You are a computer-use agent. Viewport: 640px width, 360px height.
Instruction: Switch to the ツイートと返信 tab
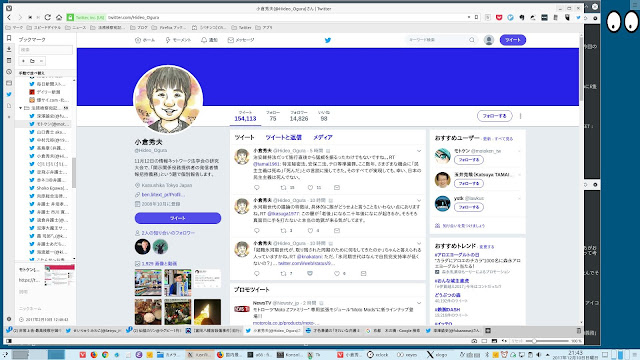point(284,138)
